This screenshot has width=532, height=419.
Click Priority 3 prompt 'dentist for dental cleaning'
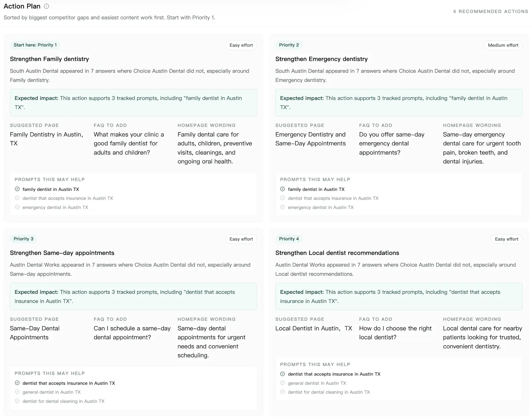click(x=64, y=401)
